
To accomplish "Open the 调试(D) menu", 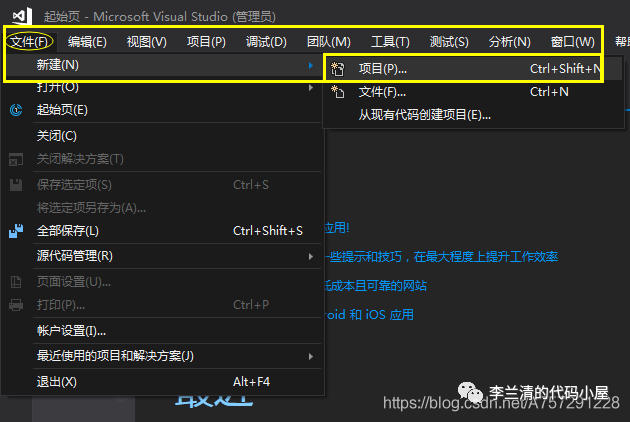I will pos(266,41).
